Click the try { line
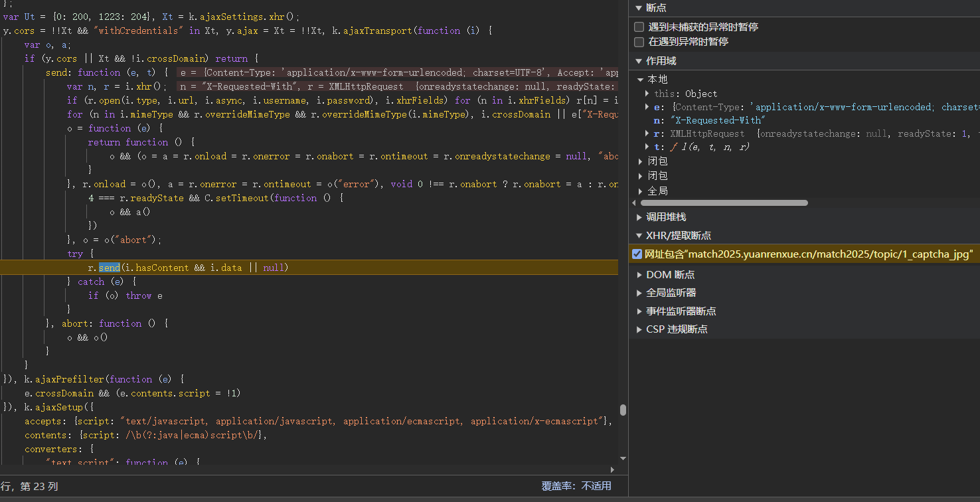 point(80,254)
